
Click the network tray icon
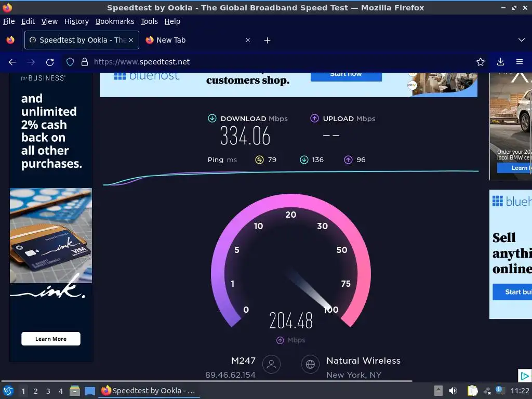point(487,391)
